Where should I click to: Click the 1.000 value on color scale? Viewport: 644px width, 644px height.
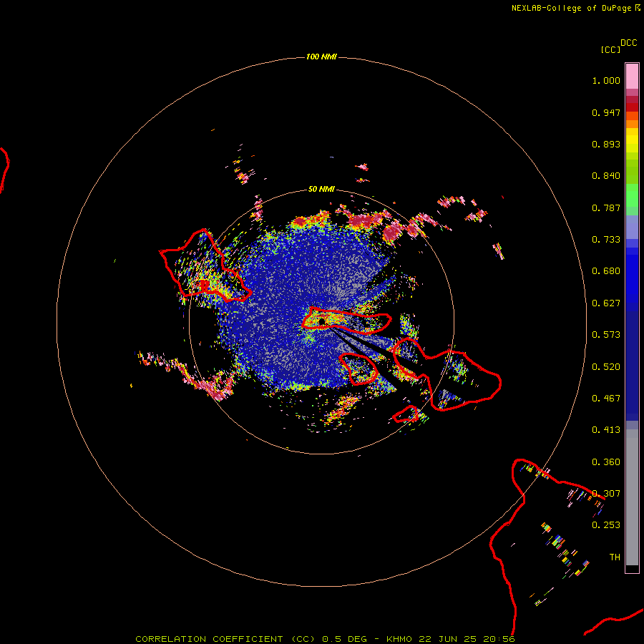pyautogui.click(x=606, y=80)
